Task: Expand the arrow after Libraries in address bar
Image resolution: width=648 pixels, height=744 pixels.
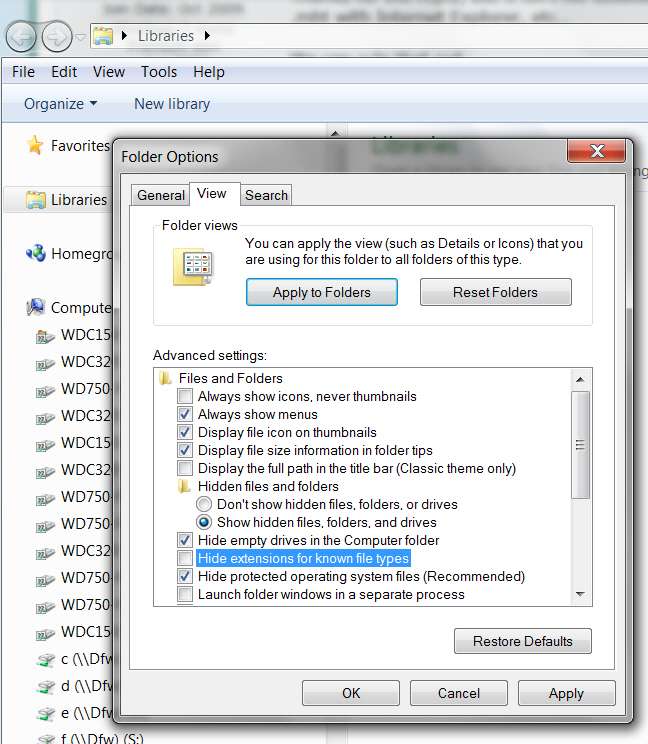Action: pyautogui.click(x=207, y=36)
